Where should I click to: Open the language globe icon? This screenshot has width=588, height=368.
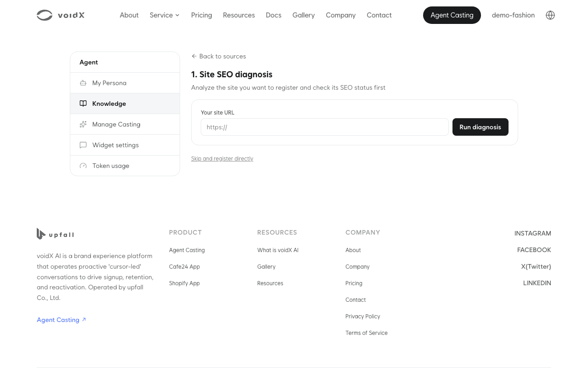(550, 15)
